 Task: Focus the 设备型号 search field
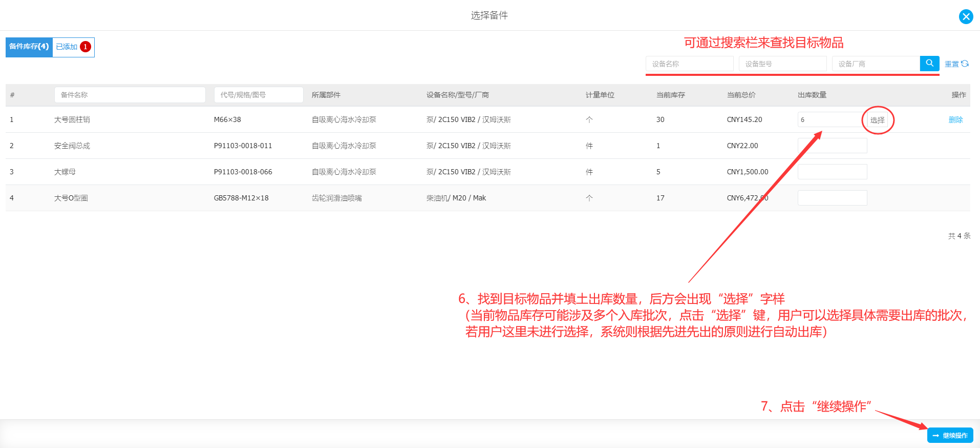783,64
